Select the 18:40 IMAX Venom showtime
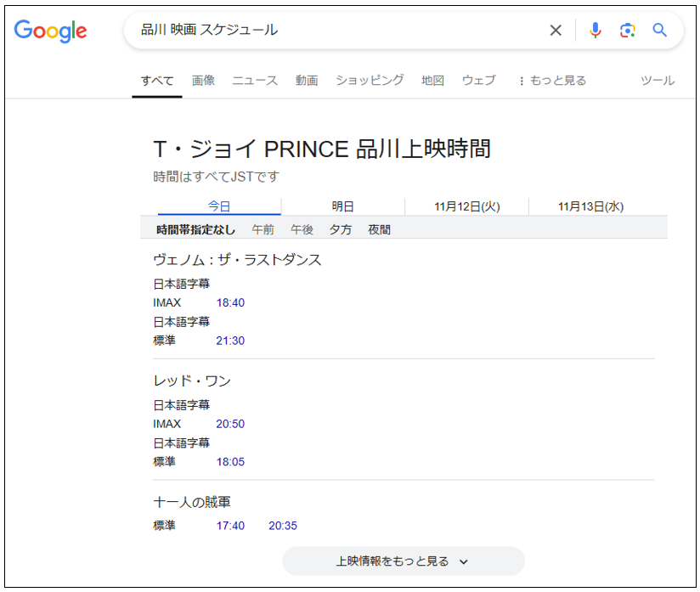Viewport: 700px width, 592px height. click(x=230, y=302)
